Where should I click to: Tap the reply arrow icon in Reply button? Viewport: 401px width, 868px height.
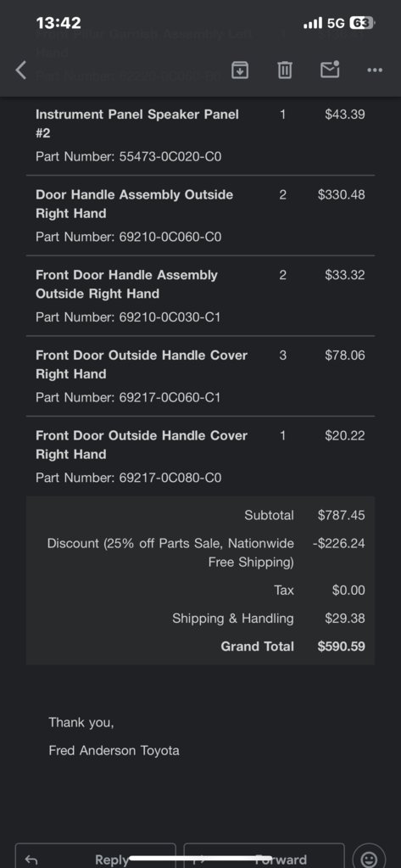31,860
